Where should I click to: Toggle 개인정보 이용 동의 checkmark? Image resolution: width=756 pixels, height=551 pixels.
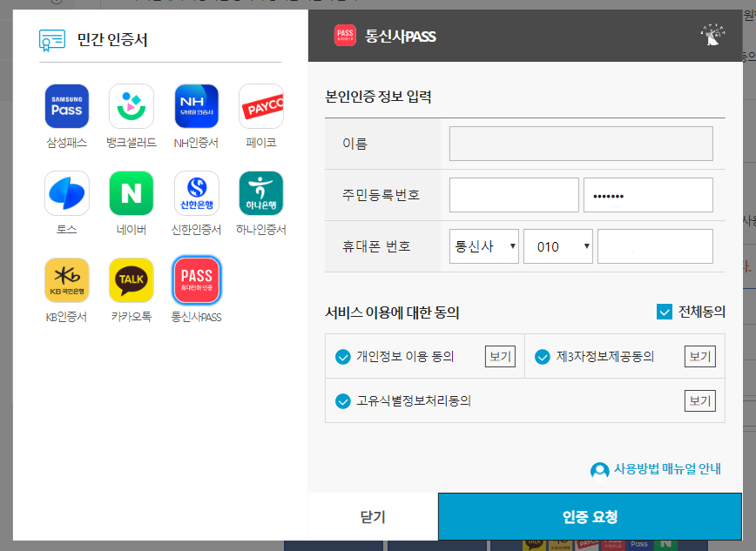click(343, 357)
